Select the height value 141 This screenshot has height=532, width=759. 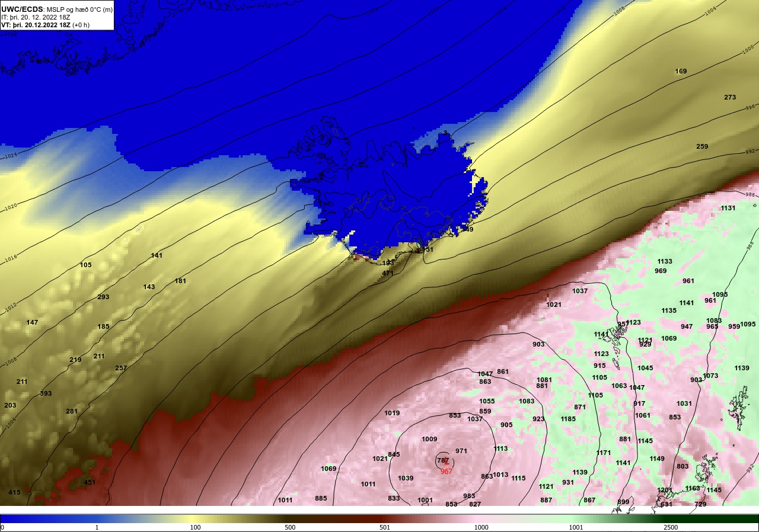(157, 255)
